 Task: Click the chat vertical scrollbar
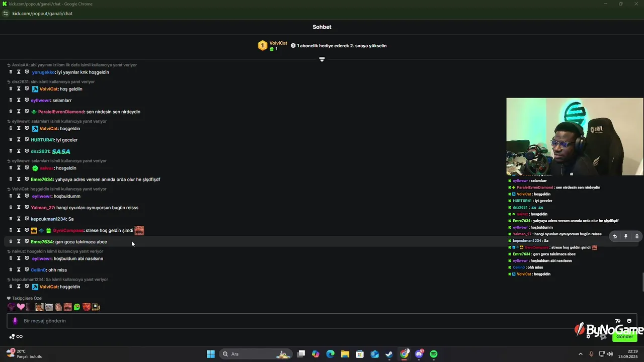click(642, 282)
